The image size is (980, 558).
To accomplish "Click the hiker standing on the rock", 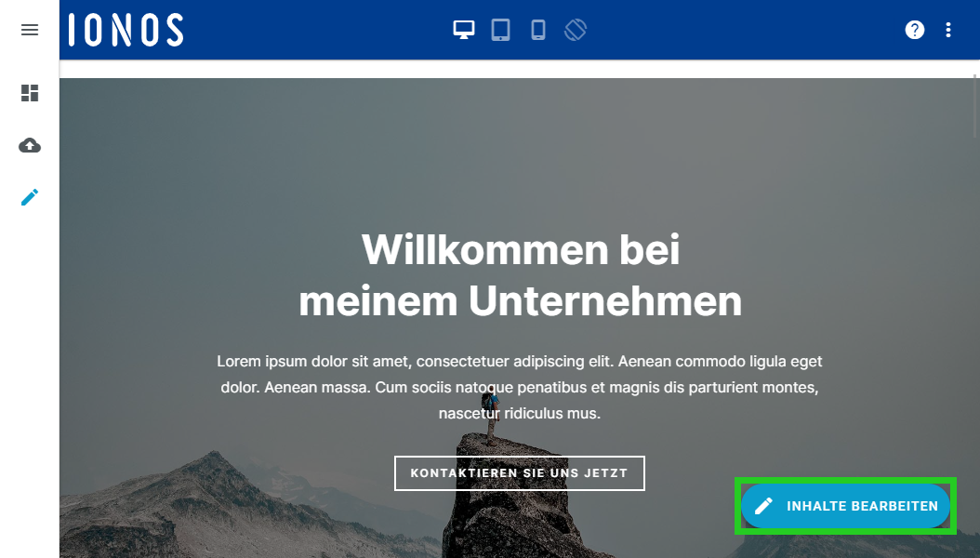I will tap(492, 418).
